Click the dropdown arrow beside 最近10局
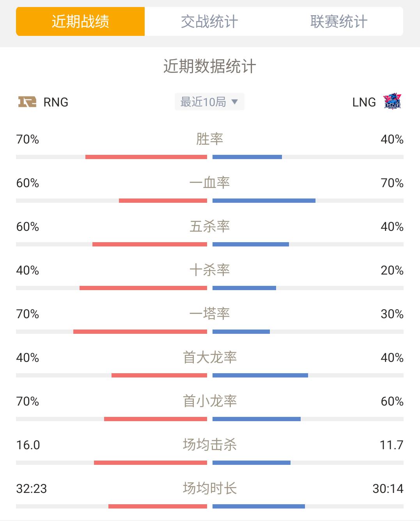Screen dimensions: 420x521 click(235, 102)
